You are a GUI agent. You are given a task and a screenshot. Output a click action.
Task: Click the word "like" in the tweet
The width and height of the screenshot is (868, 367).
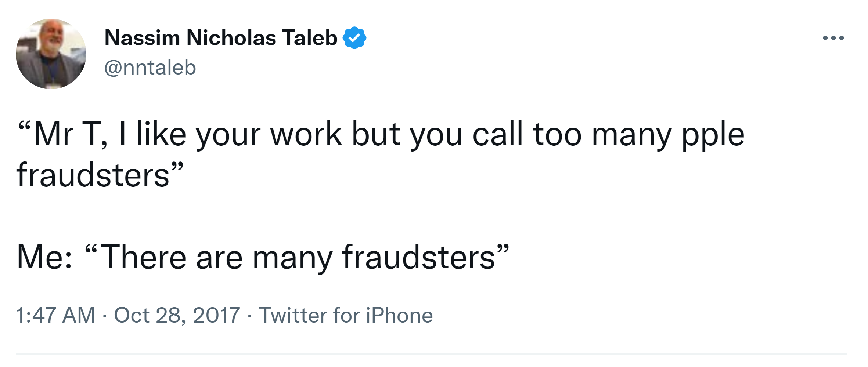pos(161,135)
